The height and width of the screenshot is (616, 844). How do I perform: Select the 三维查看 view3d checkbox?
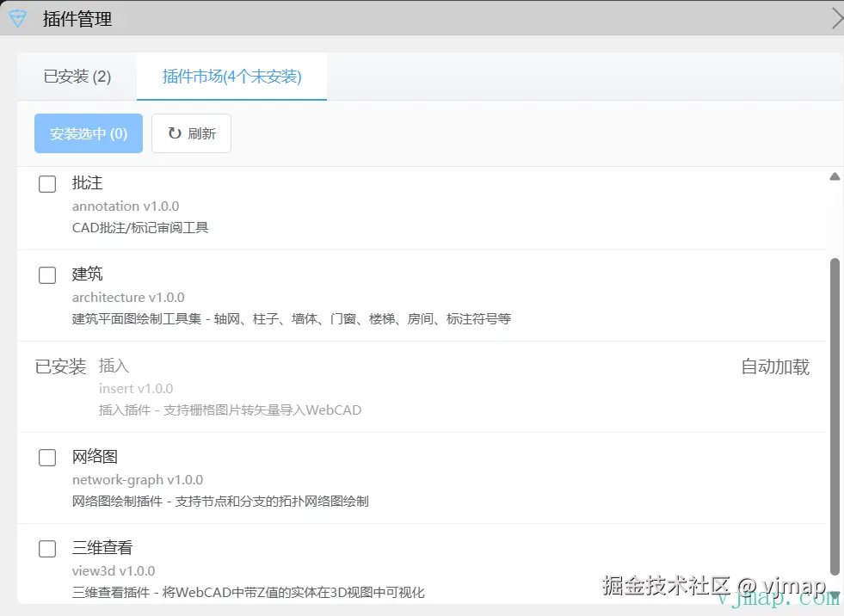click(x=47, y=548)
